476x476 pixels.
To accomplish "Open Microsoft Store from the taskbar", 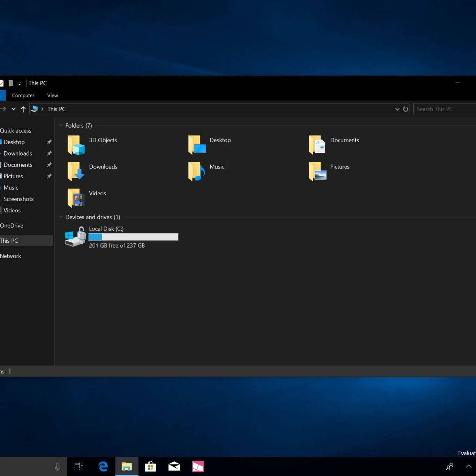I will click(x=150, y=466).
